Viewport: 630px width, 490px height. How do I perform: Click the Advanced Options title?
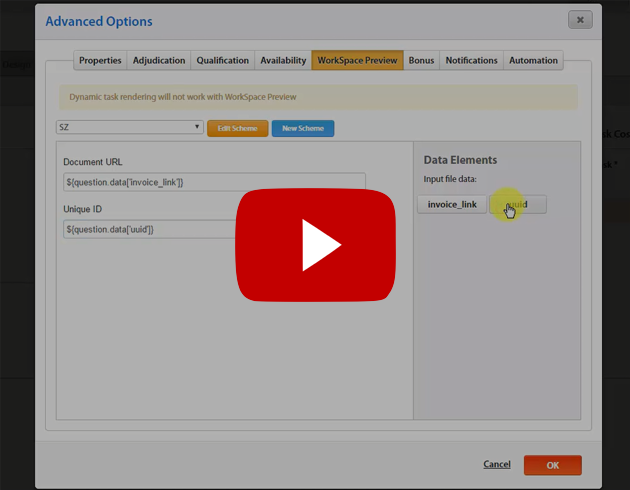99,21
